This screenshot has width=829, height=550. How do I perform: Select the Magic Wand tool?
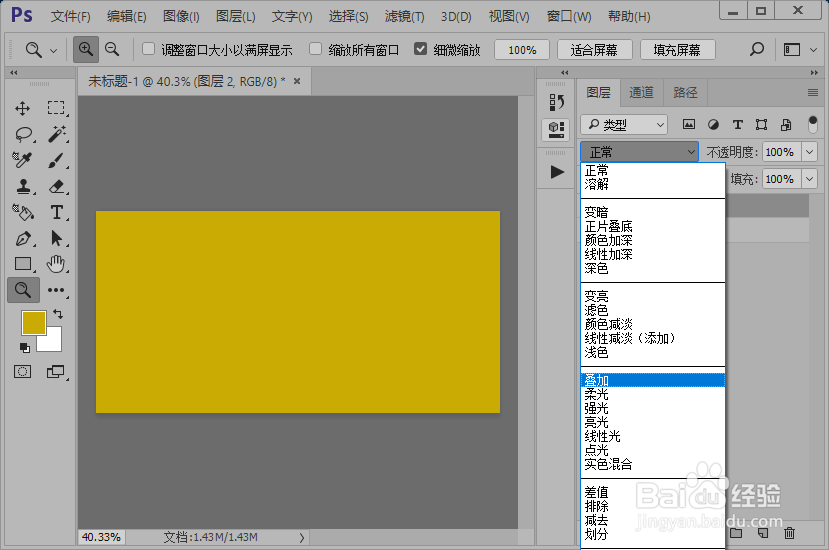click(x=57, y=134)
